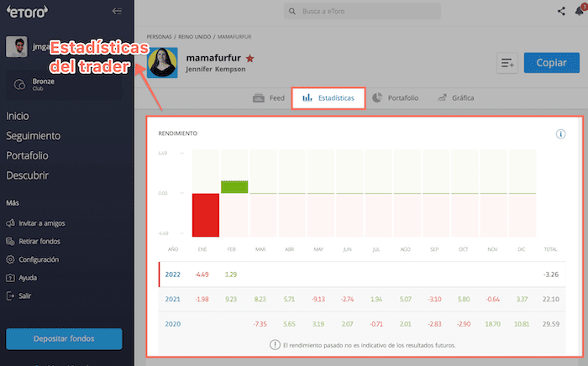Click the warning icon beside disclaimer text
This screenshot has height=366, width=588.
(275, 345)
